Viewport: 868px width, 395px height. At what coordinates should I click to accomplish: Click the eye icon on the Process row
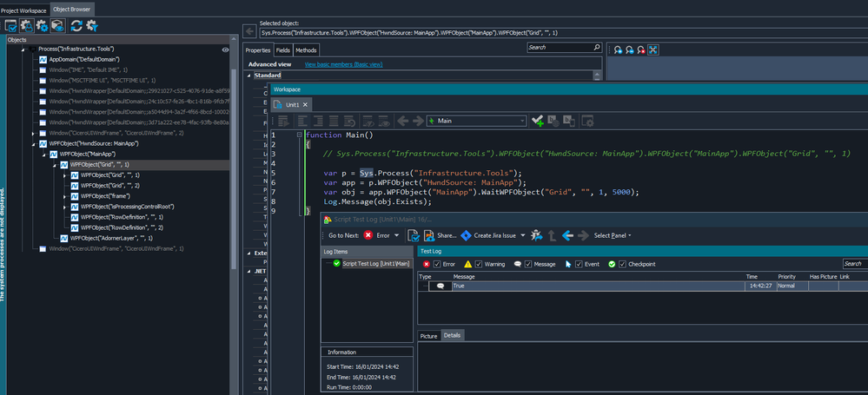225,49
